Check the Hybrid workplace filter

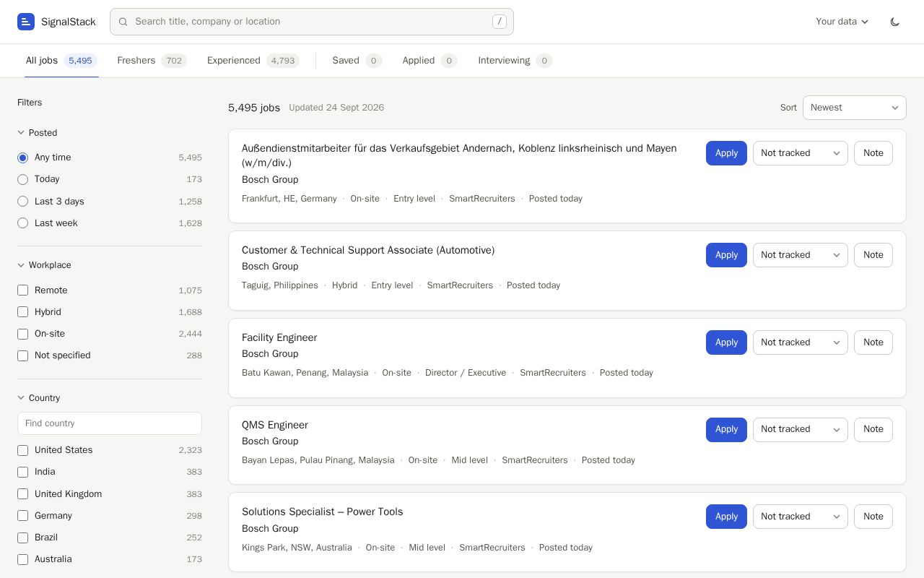pos(23,312)
